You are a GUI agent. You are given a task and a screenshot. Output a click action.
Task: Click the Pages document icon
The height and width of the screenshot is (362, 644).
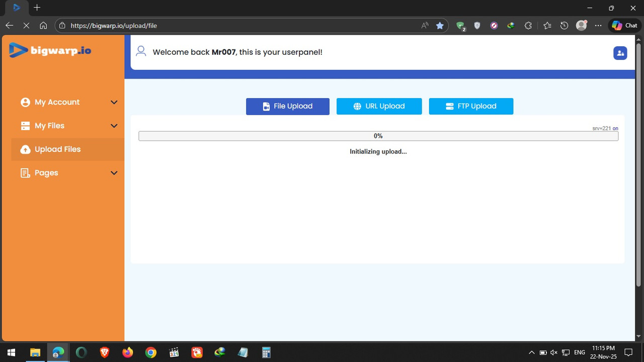[x=25, y=173]
